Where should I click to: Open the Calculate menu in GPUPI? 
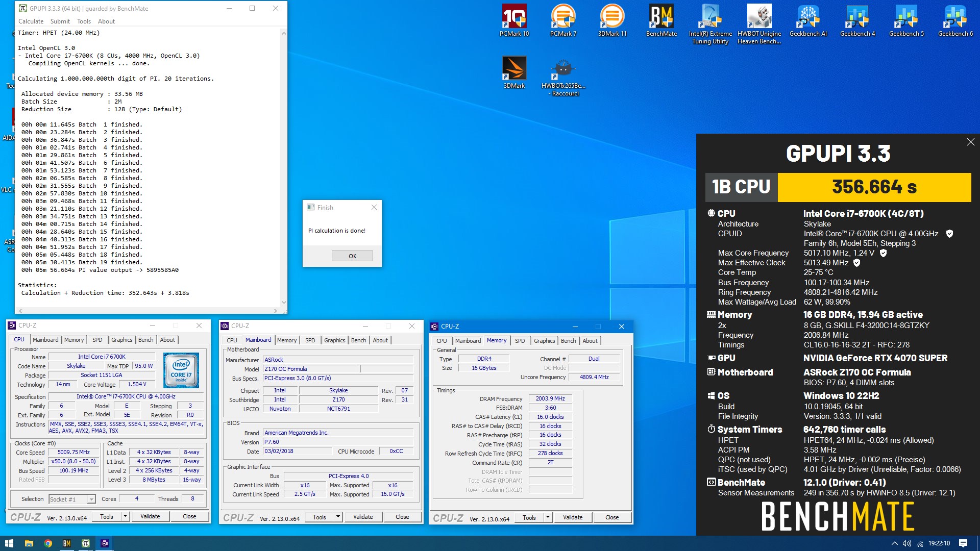[31, 21]
